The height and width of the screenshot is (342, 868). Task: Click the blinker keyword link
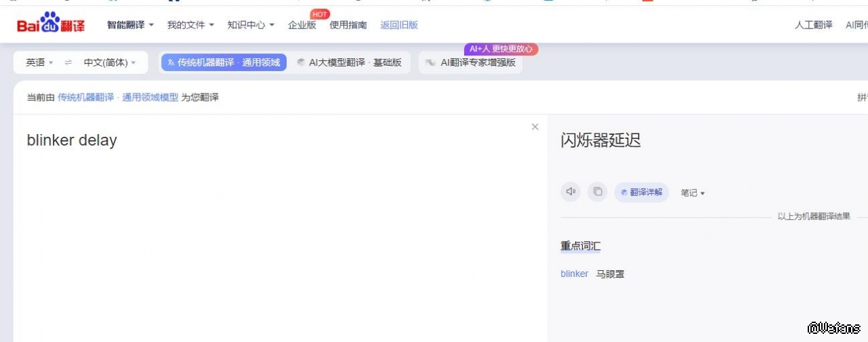575,274
